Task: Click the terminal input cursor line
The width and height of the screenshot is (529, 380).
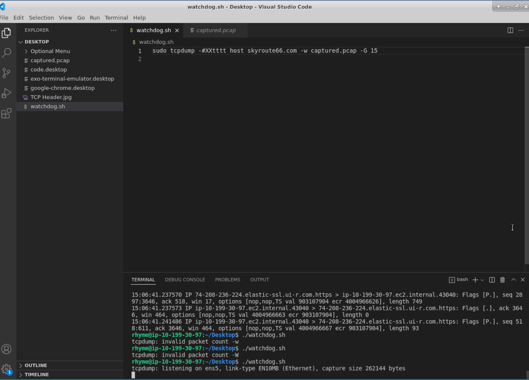Action: [133, 375]
